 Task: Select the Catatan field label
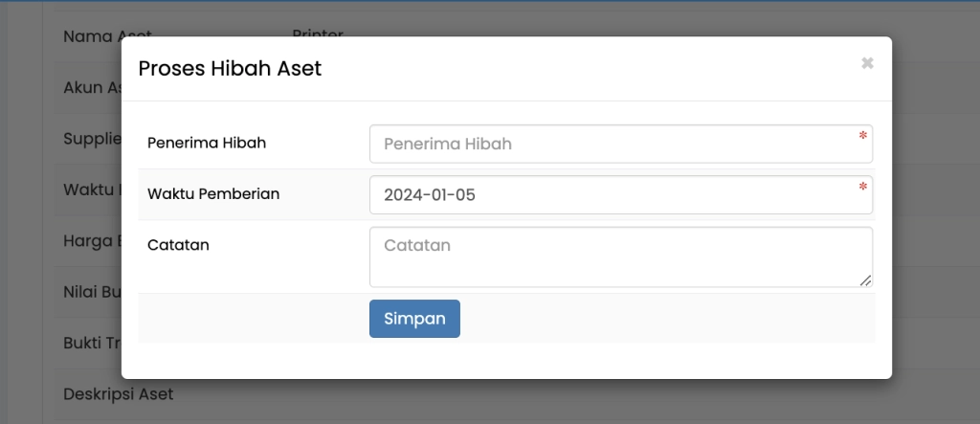click(x=178, y=244)
